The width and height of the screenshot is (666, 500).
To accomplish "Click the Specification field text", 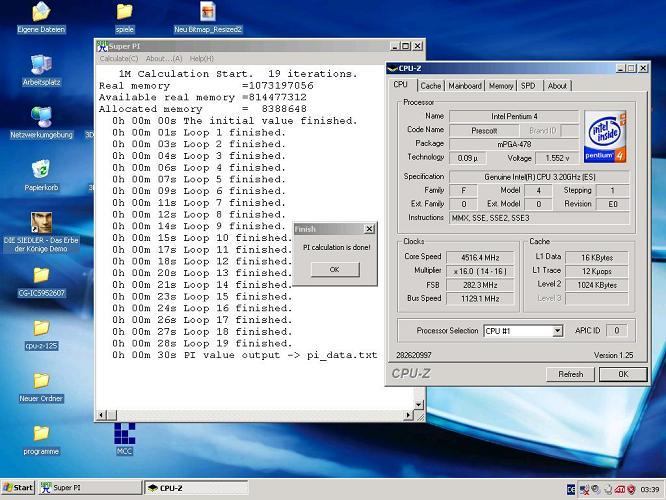I will pos(539,177).
